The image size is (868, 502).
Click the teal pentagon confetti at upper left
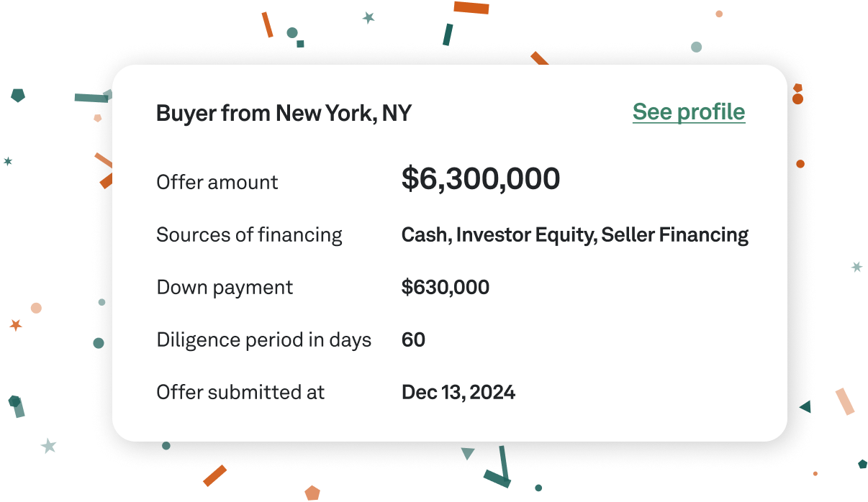coord(18,95)
